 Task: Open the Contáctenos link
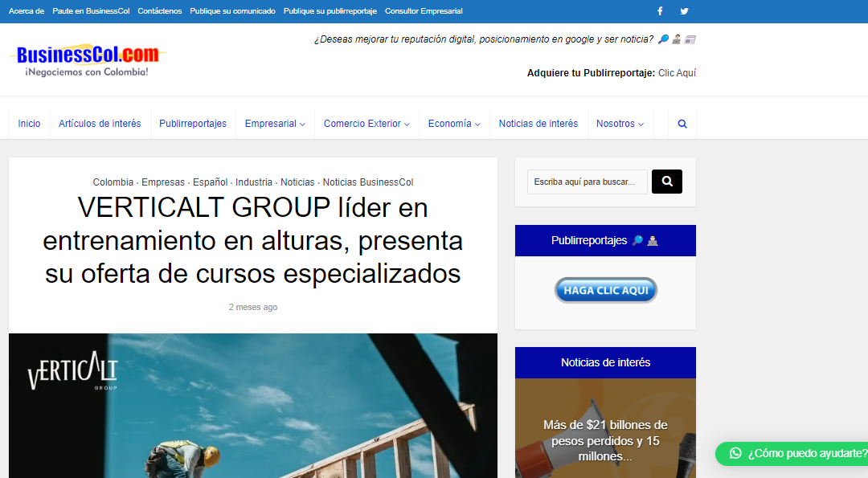(159, 11)
